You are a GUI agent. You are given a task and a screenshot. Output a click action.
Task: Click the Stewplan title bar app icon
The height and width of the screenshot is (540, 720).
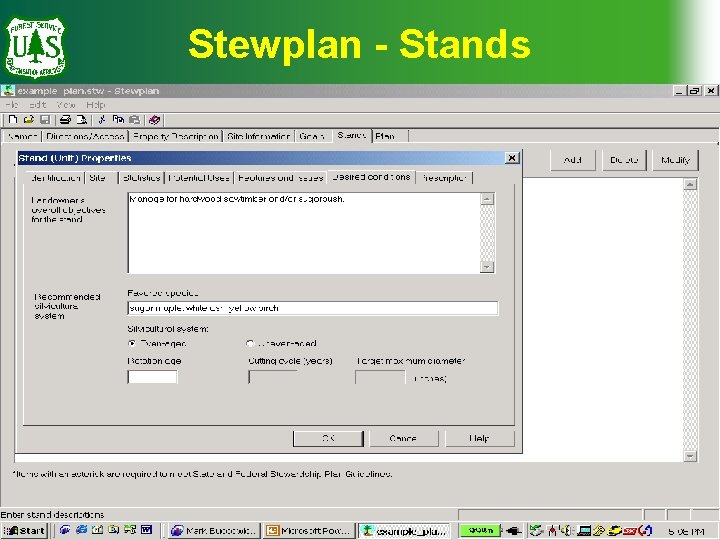tap(8, 90)
